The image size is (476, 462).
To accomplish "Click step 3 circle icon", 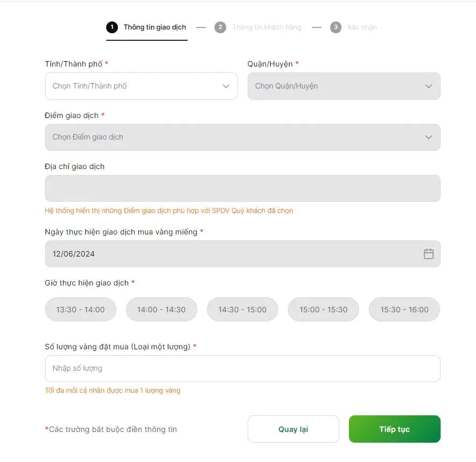I will tap(336, 27).
